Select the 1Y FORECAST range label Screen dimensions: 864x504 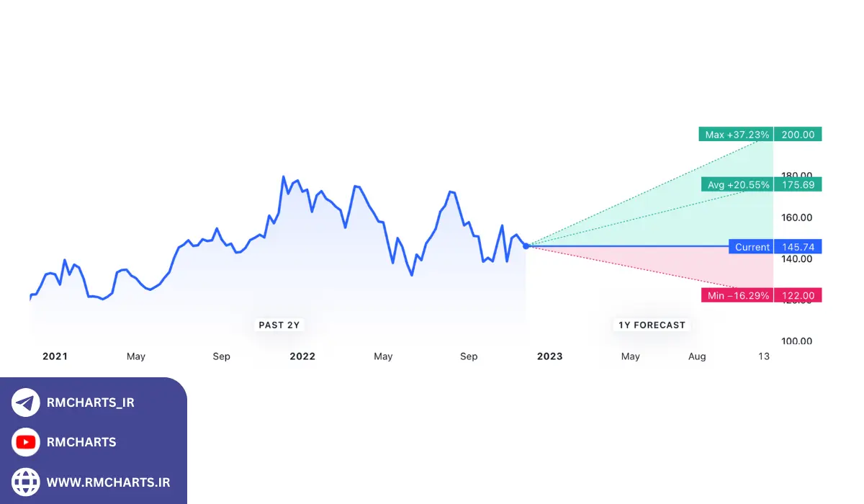pyautogui.click(x=652, y=325)
